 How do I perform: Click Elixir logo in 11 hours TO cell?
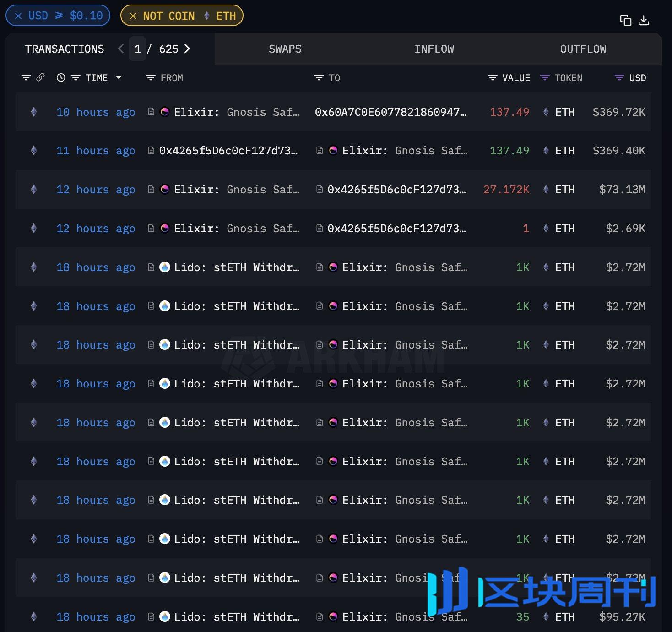(333, 150)
